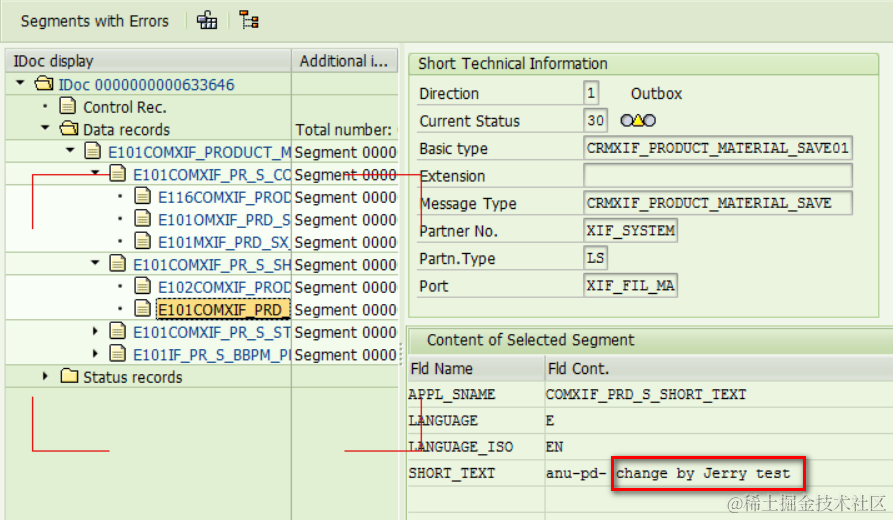Viewport: 893px width, 520px height.
Task: Click the Message Type field CRMXIF_PRODUCT_MATERIAL_SAVE
Action: [718, 203]
